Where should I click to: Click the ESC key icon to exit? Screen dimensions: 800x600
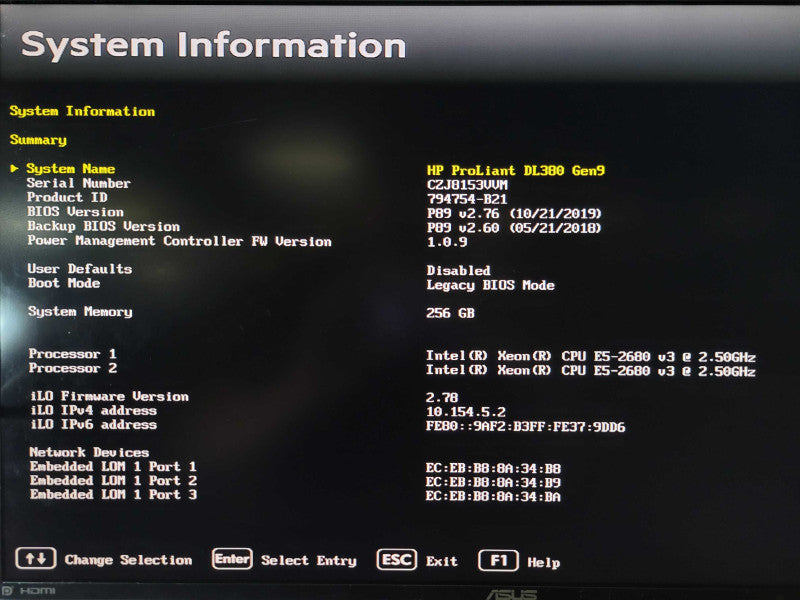pos(396,560)
